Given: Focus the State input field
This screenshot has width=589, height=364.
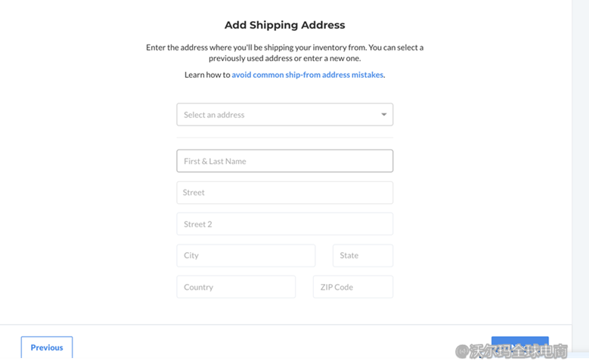Looking at the screenshot, I should 362,255.
